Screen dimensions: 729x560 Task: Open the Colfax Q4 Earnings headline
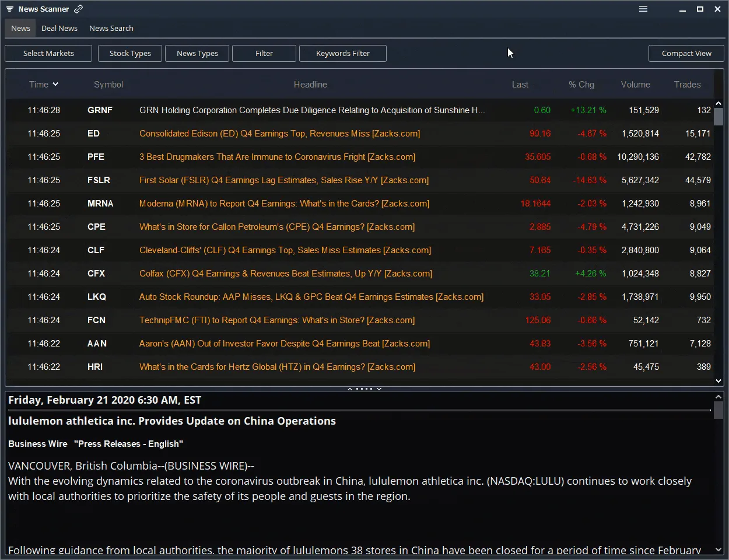point(286,274)
